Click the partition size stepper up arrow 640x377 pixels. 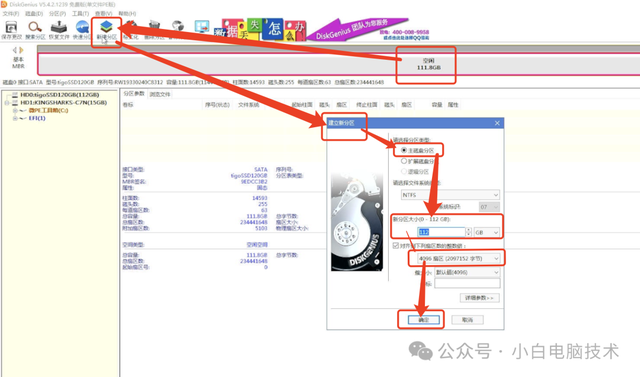click(469, 230)
